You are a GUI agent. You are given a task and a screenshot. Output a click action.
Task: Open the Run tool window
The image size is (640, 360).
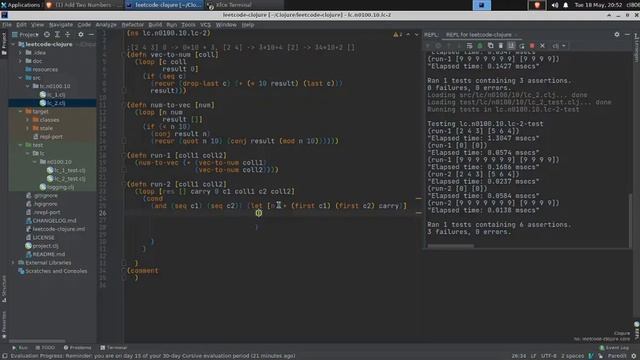click(20, 348)
